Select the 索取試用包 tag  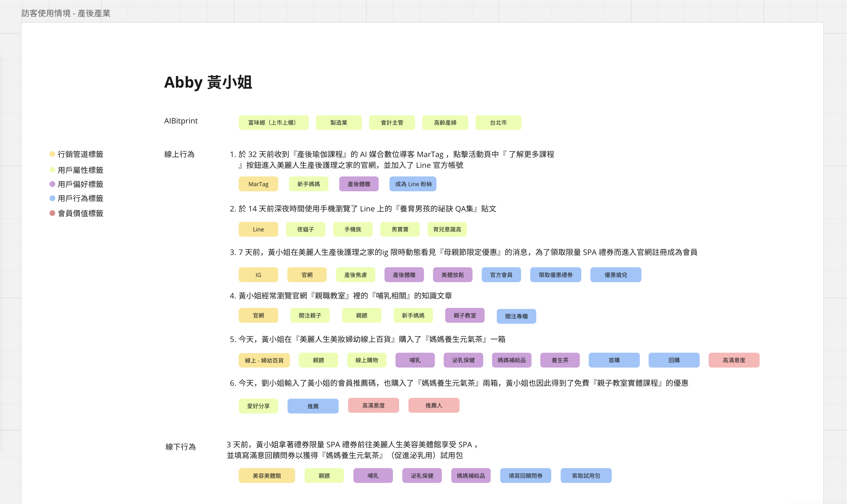(x=586, y=475)
